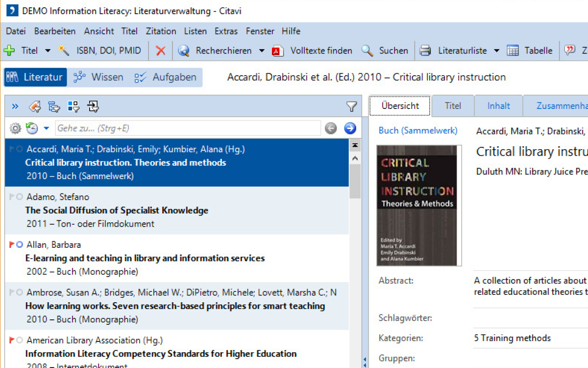This screenshot has height=368, width=588.
Task: Open the dropdown arrow next to Titel
Action: 48,51
